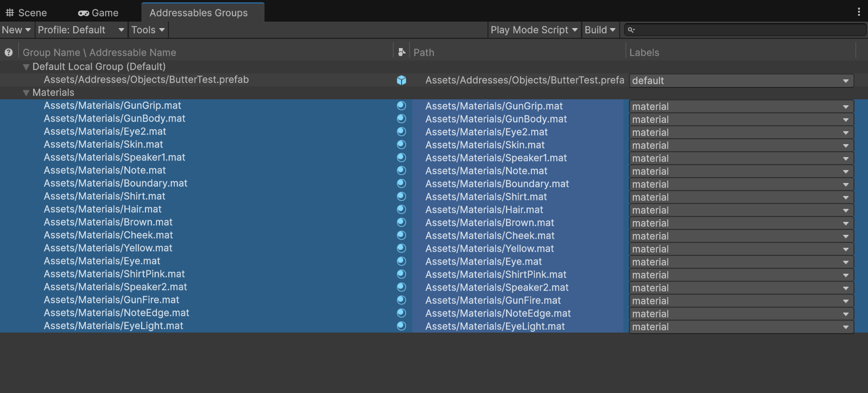Click the ShirtPink.mat material sphere icon
The height and width of the screenshot is (393, 868).
click(x=401, y=274)
